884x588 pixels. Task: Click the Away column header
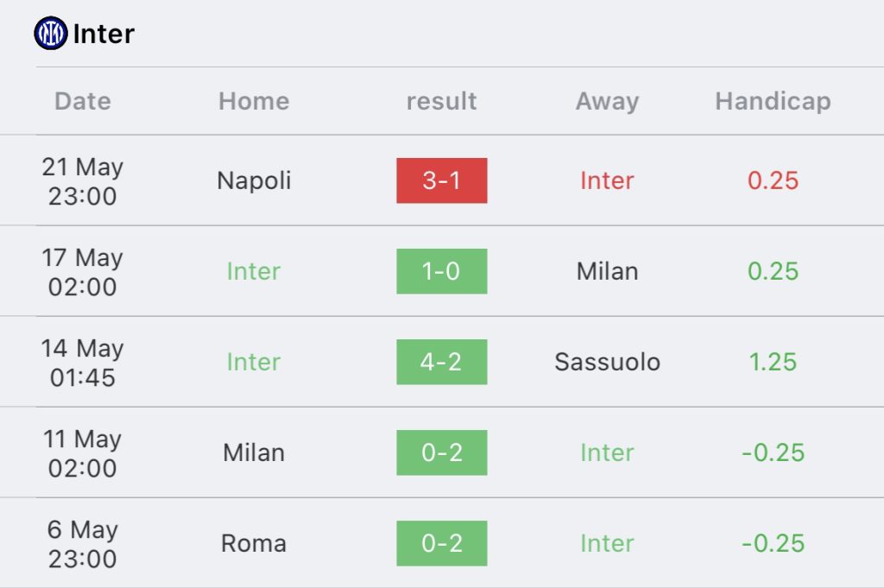[607, 102]
